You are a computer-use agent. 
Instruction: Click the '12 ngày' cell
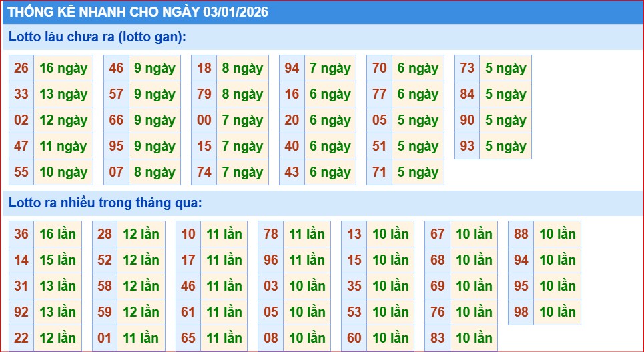(63, 120)
